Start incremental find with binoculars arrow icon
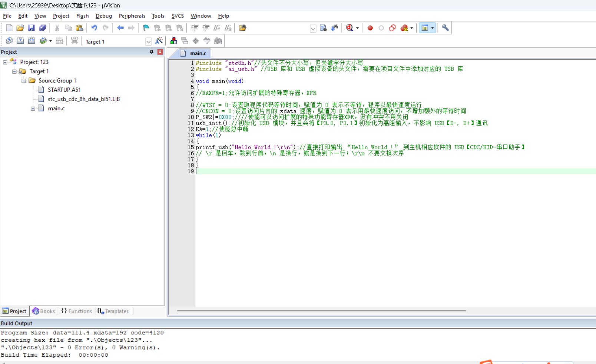Image resolution: width=596 pixels, height=364 pixels. pyautogui.click(x=334, y=28)
